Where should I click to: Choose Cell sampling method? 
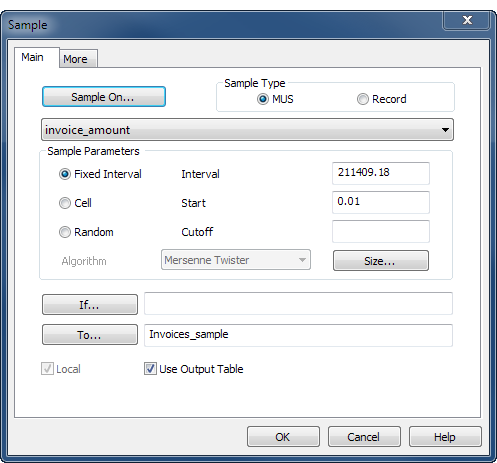[65, 203]
